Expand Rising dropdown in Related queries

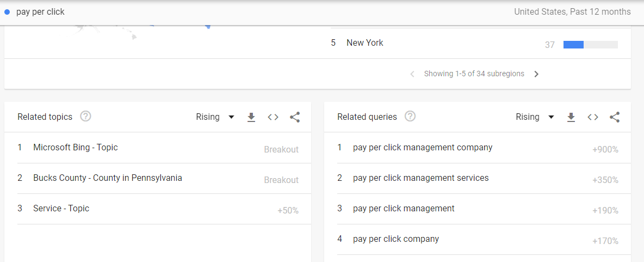[x=535, y=117]
